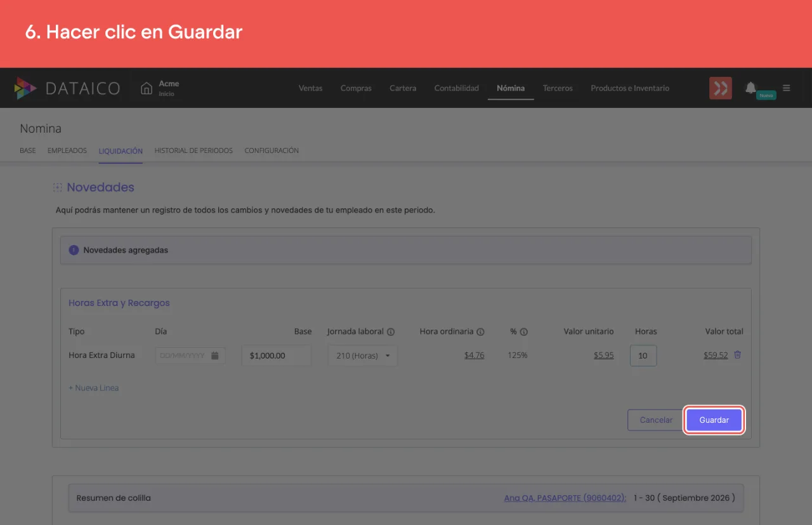
Task: Open the notifications bell
Action: point(750,88)
